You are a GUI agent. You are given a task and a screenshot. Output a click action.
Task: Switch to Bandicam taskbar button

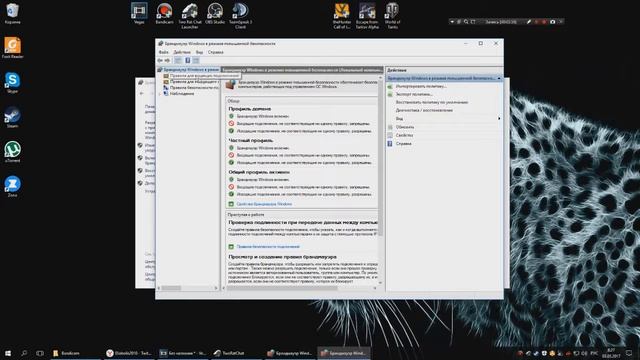[75, 353]
